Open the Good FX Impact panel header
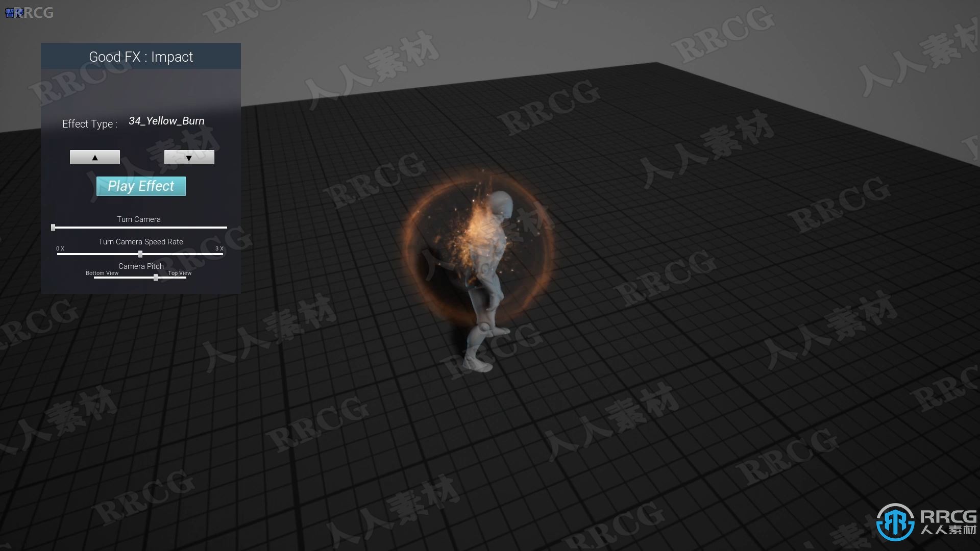The image size is (980, 551). click(141, 57)
